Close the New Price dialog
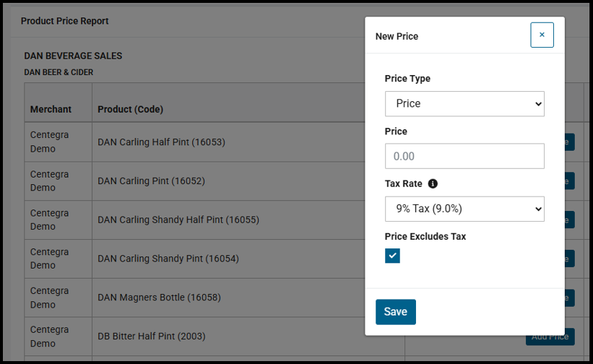This screenshot has height=364, width=593. 542,35
